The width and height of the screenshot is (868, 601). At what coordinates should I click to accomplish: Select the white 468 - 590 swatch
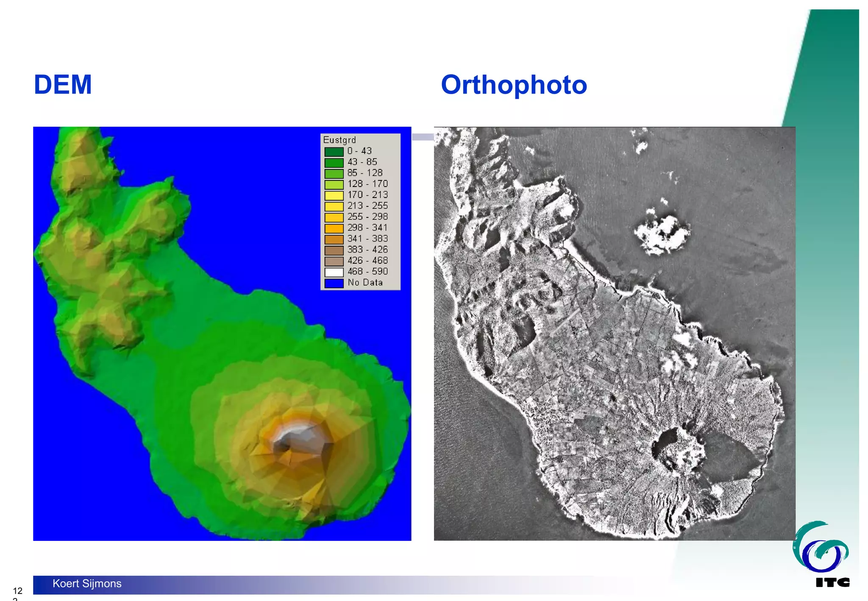[334, 272]
